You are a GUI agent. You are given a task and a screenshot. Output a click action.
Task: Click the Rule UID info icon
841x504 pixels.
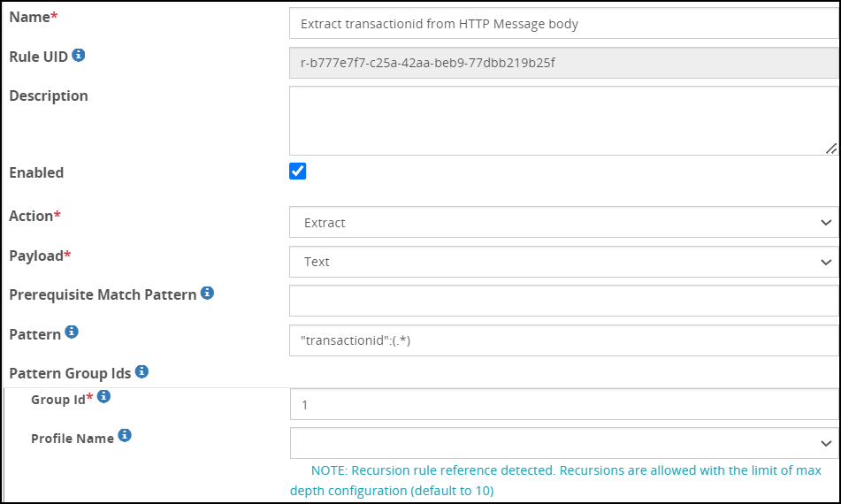79,56
